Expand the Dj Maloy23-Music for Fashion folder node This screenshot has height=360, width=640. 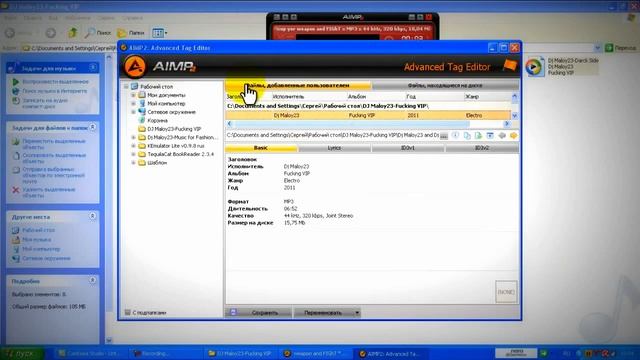tap(133, 138)
